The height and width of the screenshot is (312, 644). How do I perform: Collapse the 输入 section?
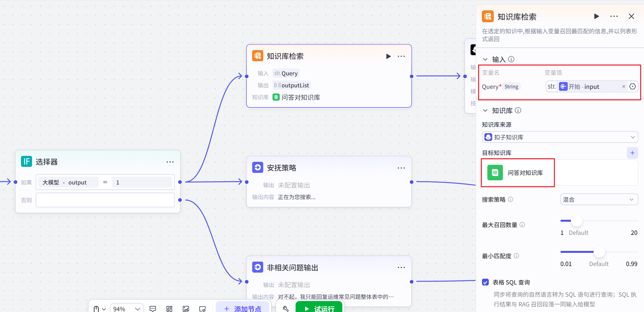click(485, 59)
